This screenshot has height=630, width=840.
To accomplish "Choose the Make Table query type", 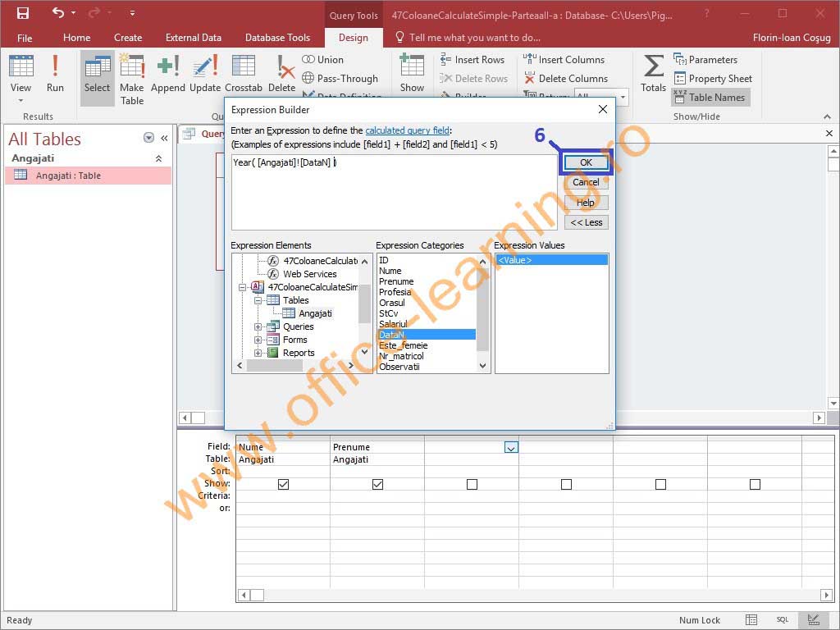I will pos(132,79).
